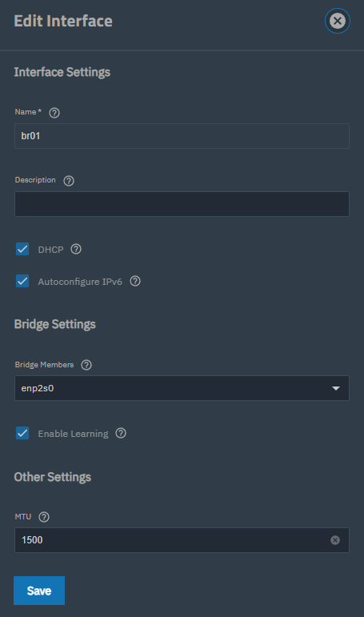The image size is (364, 617).
Task: View the help icon next to DHCP
Action: click(76, 249)
